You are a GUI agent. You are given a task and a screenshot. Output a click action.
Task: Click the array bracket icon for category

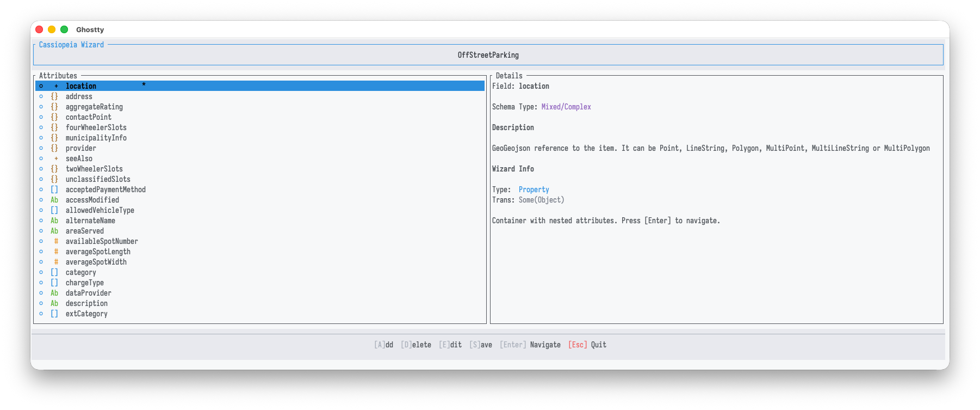click(x=54, y=272)
